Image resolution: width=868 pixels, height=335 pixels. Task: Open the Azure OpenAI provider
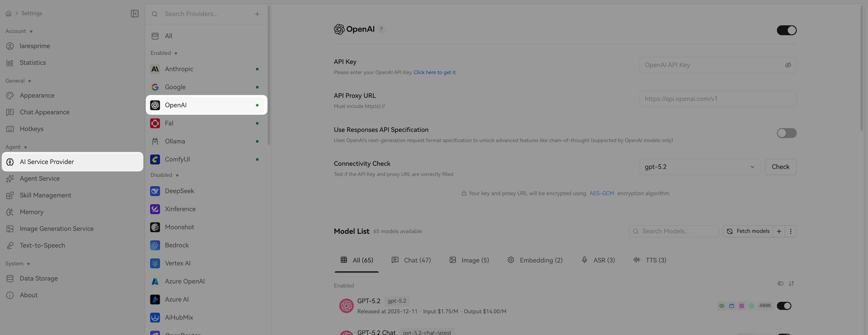[207, 281]
